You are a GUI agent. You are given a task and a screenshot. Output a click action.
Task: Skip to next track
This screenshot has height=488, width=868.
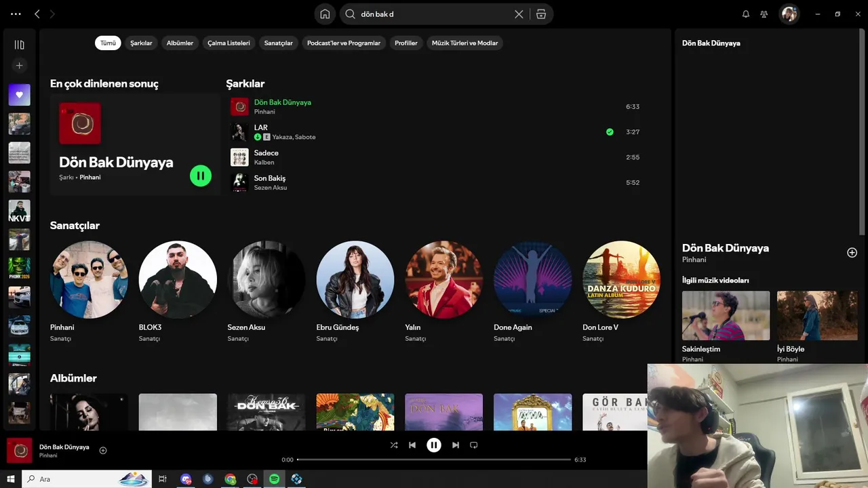click(x=456, y=445)
